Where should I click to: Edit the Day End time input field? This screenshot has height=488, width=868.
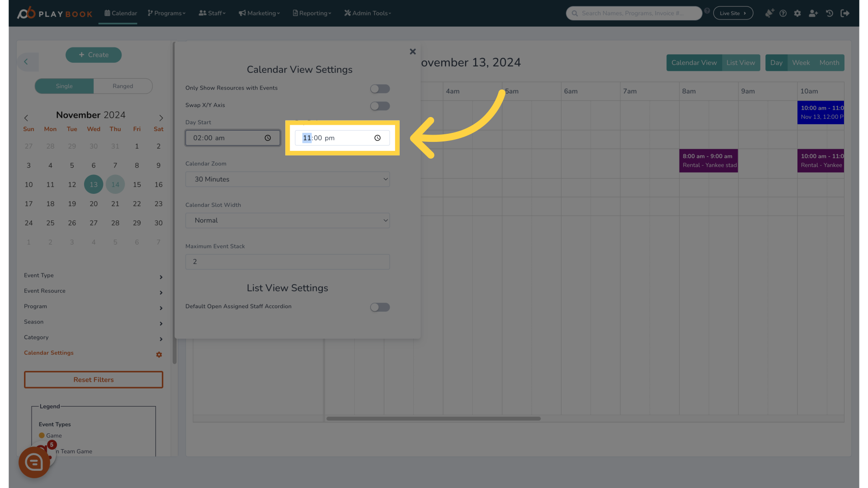[x=342, y=138]
